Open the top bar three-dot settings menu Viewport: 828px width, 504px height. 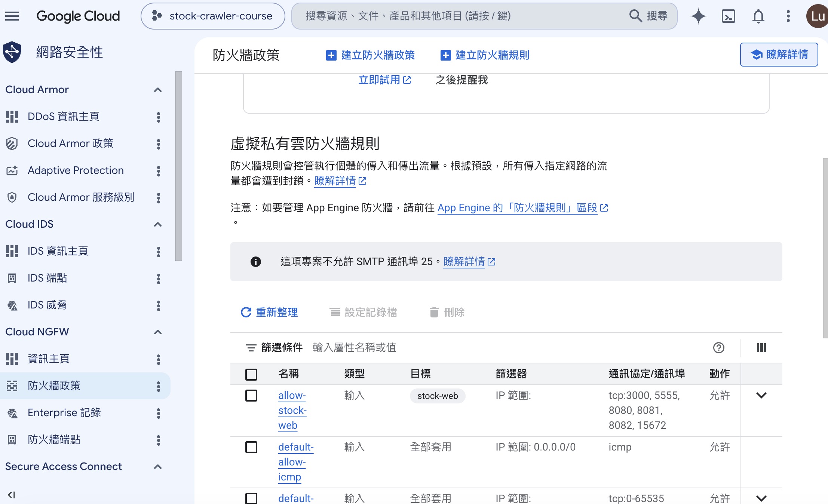pyautogui.click(x=788, y=16)
